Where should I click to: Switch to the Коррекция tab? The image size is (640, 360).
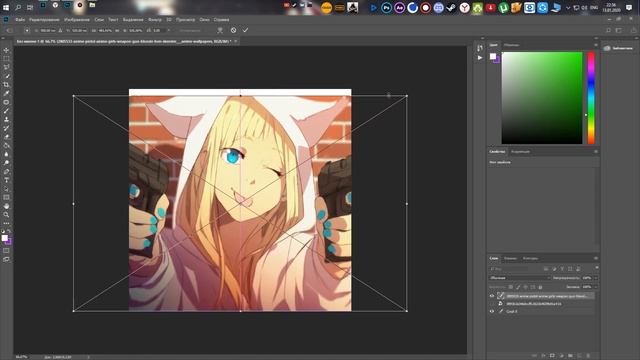click(520, 151)
